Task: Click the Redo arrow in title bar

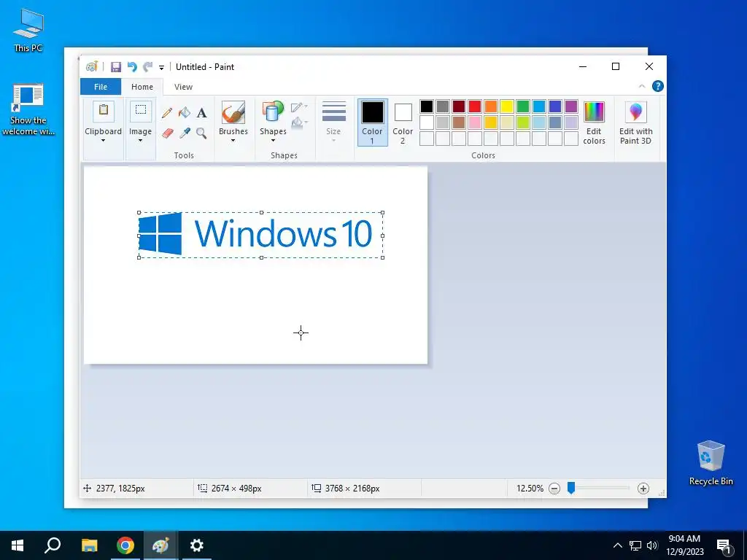Action: pos(148,67)
